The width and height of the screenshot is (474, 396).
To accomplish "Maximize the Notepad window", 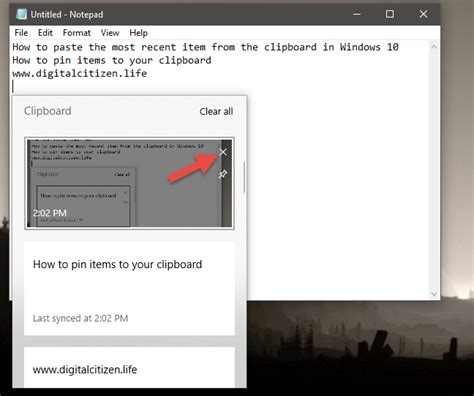I will (390, 14).
